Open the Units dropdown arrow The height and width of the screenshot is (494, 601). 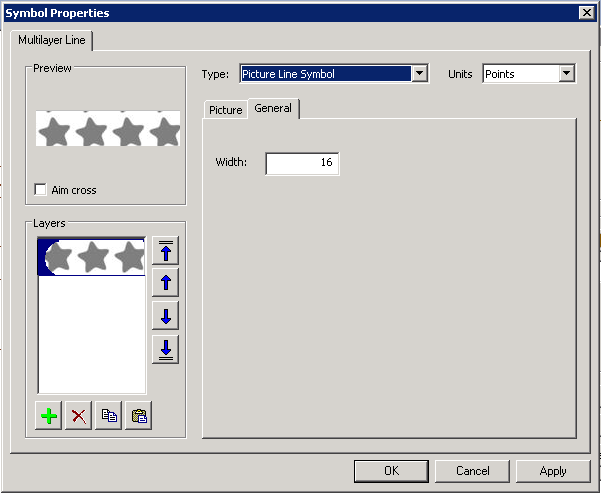point(567,73)
